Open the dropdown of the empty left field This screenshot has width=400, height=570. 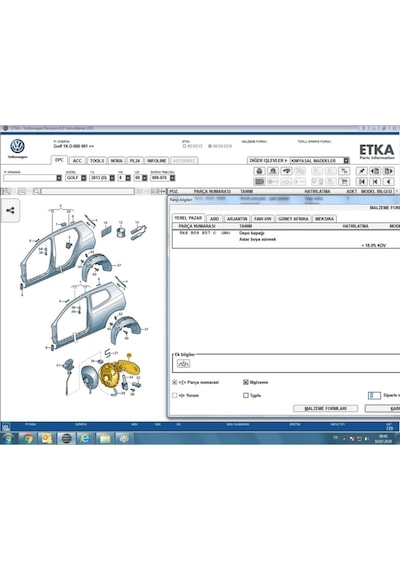coord(59,178)
